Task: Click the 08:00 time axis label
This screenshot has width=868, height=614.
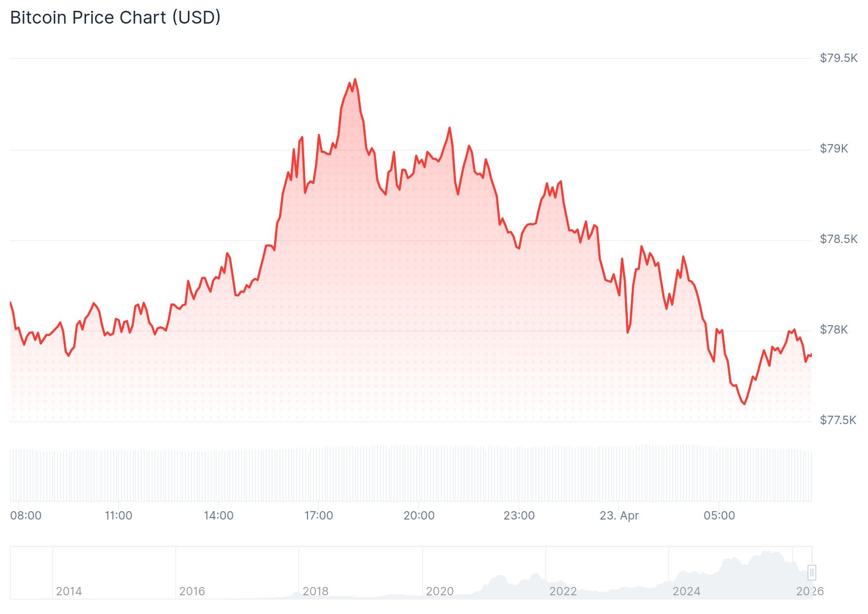Action: point(26,516)
